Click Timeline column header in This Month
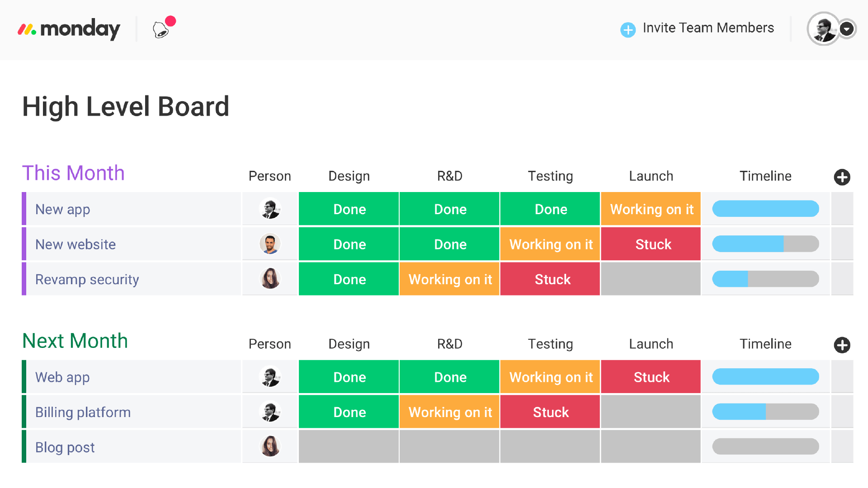 coord(765,176)
